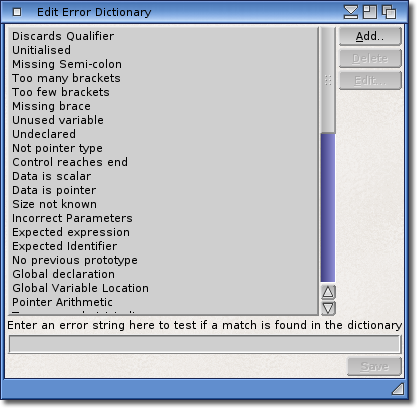The image size is (417, 408).
Task: Select 'Data is pointer' entry
Action: point(162,190)
